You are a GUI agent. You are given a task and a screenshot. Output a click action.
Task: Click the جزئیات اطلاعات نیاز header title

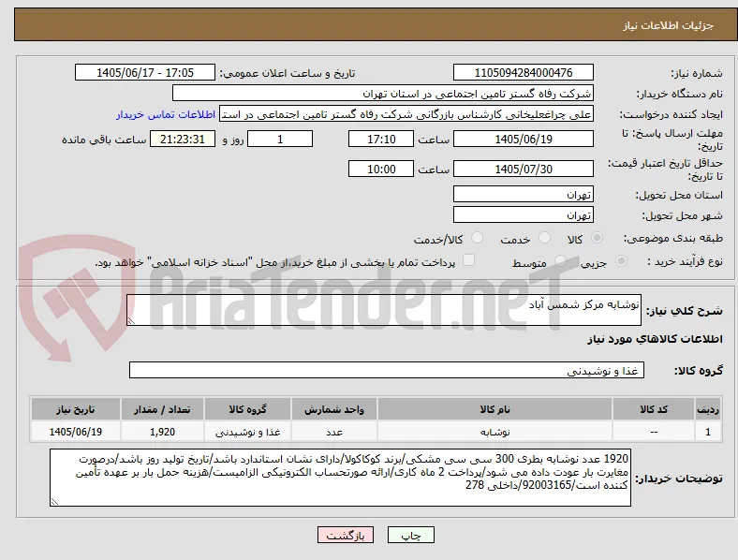669,25
